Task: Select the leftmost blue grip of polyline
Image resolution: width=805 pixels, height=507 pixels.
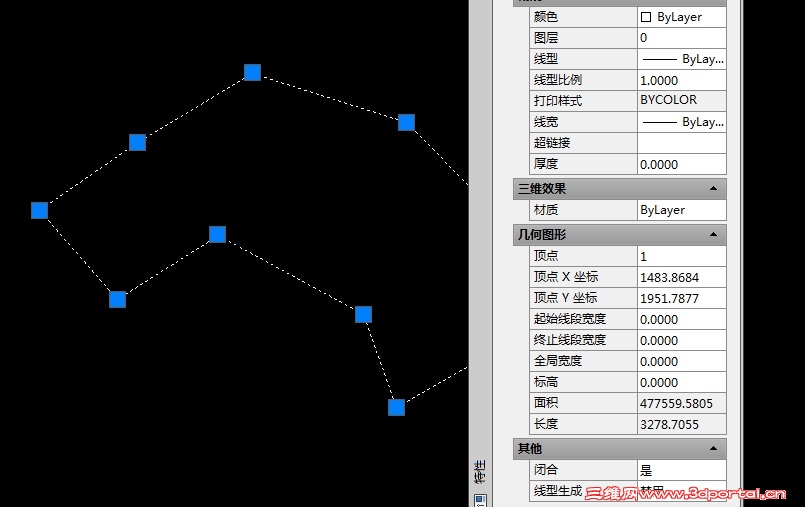Action: [40, 210]
